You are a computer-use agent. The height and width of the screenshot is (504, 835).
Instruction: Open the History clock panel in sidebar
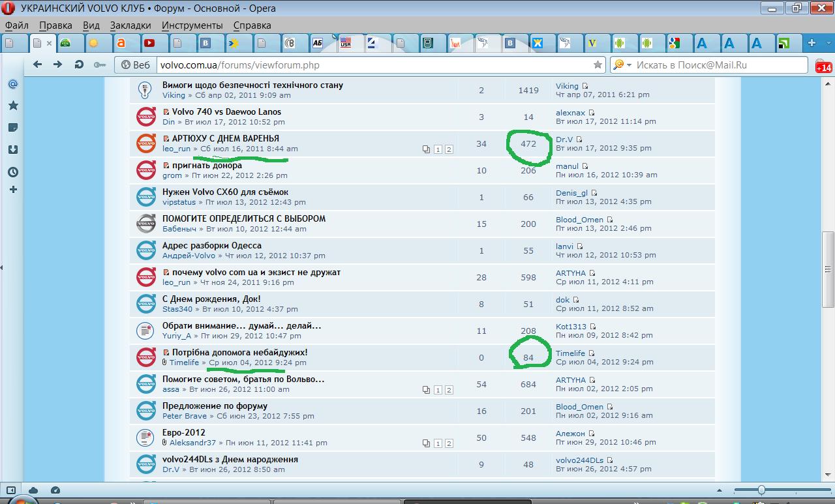(12, 172)
